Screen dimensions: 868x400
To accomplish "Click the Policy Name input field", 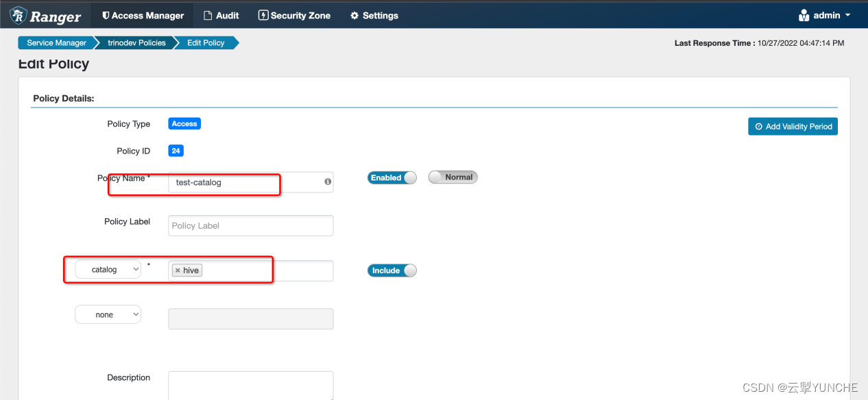I will pos(250,182).
